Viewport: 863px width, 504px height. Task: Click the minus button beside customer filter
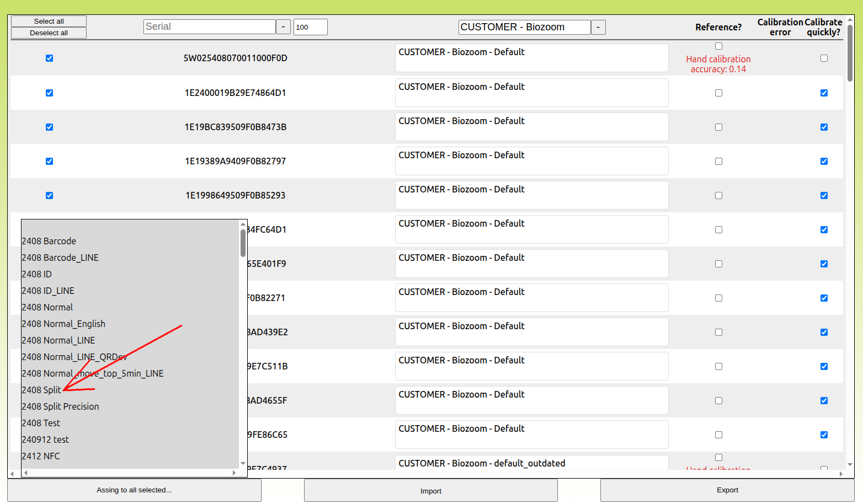(x=598, y=27)
